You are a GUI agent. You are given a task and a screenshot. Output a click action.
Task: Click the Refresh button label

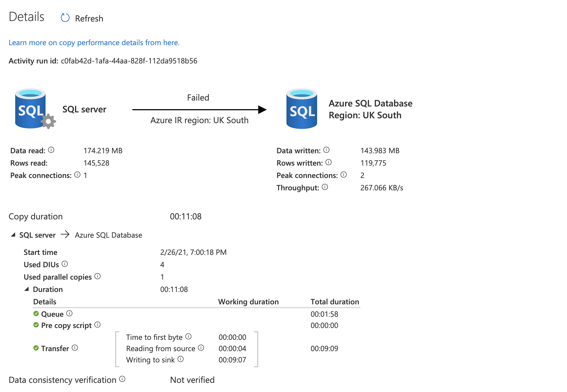89,19
